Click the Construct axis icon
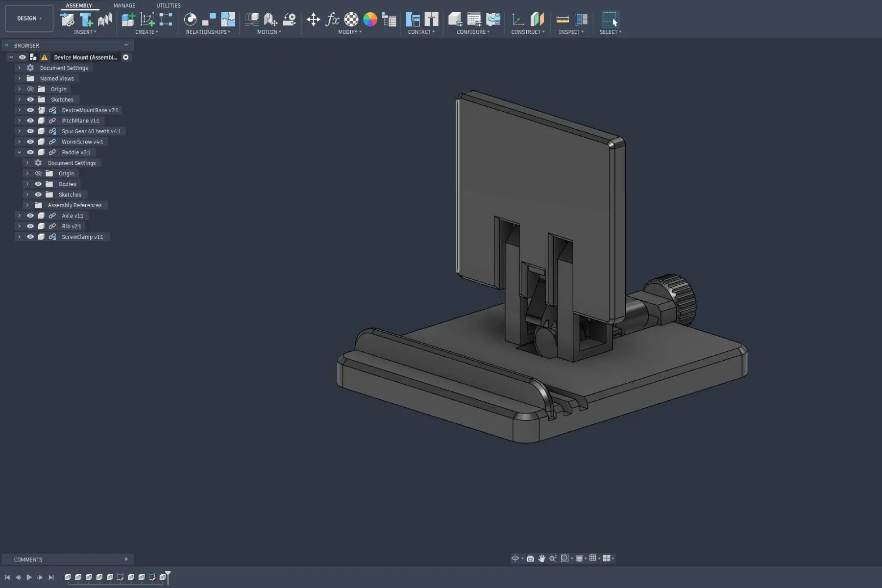This screenshot has height=588, width=882. (518, 20)
